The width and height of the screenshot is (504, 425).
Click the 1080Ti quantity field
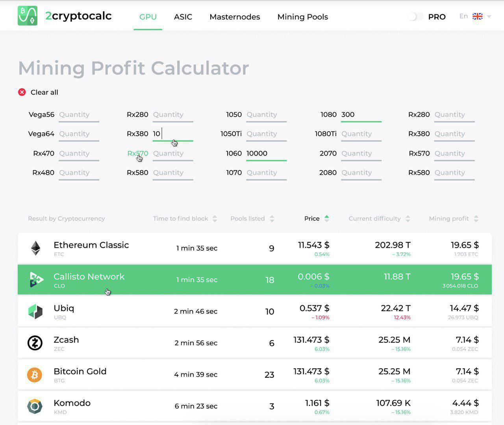point(361,134)
